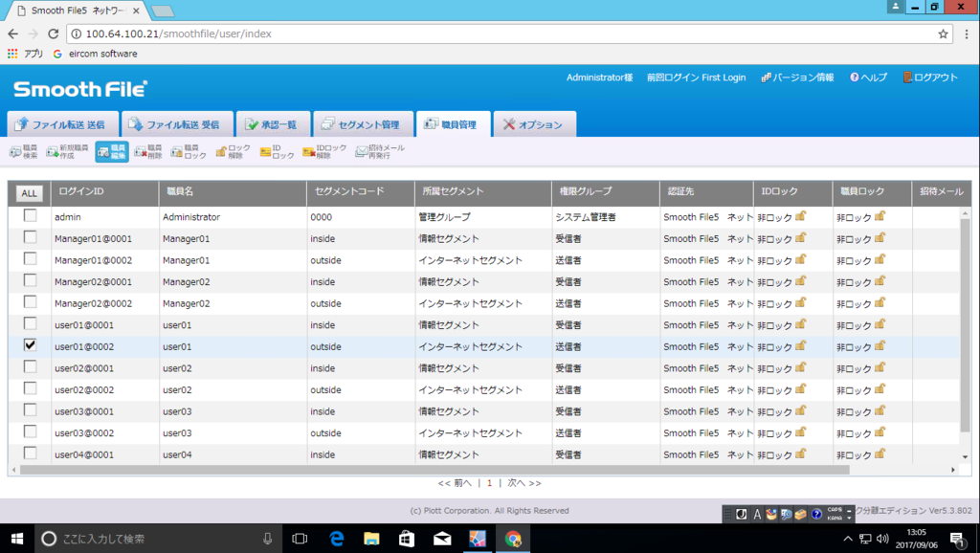Click the IME help question mark icon
The image size is (980, 553).
(x=816, y=515)
